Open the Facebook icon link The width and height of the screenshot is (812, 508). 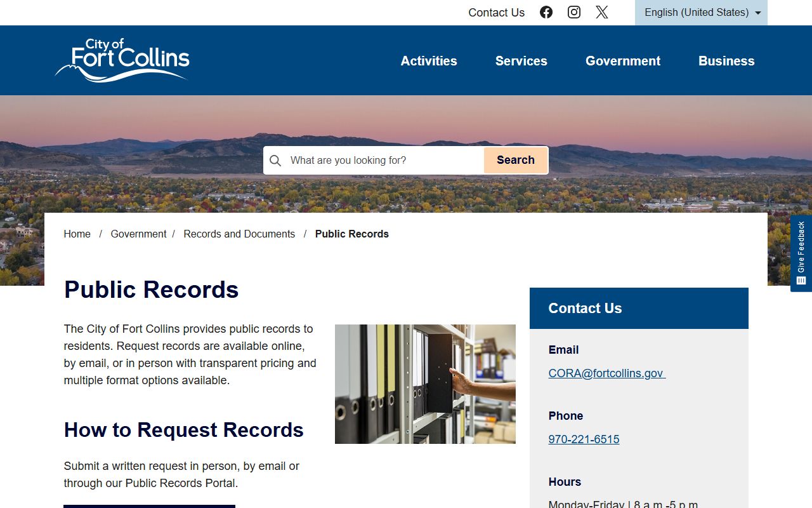(x=546, y=12)
